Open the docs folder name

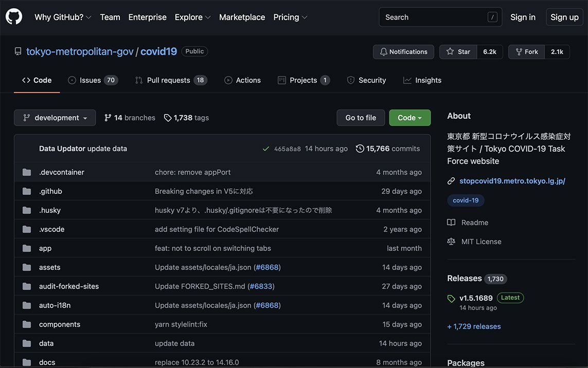pos(47,362)
